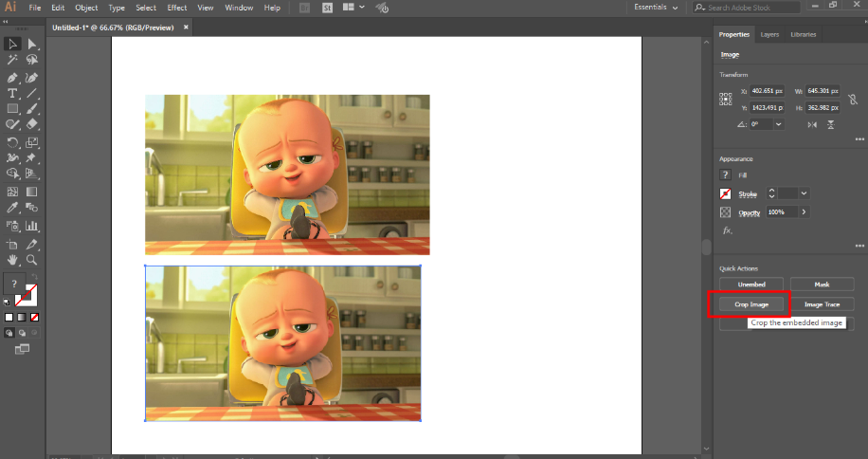Viewport: 868px width, 459px height.
Task: Select the Blend tool
Action: click(32, 208)
